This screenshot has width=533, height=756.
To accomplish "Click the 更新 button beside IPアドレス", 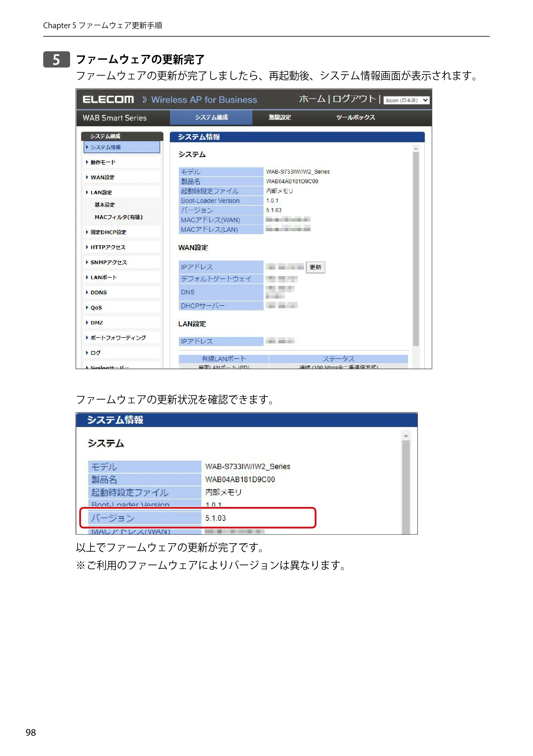I will pyautogui.click(x=315, y=267).
